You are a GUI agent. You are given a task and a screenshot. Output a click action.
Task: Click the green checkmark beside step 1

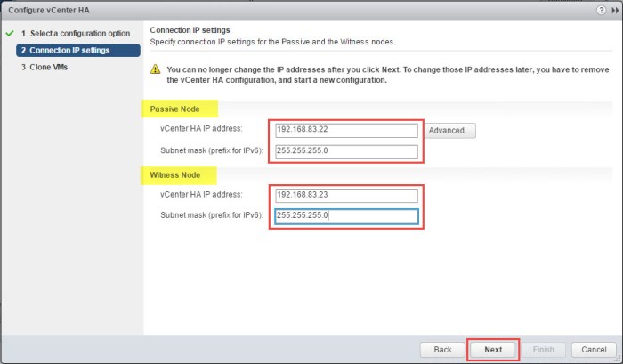click(x=10, y=34)
